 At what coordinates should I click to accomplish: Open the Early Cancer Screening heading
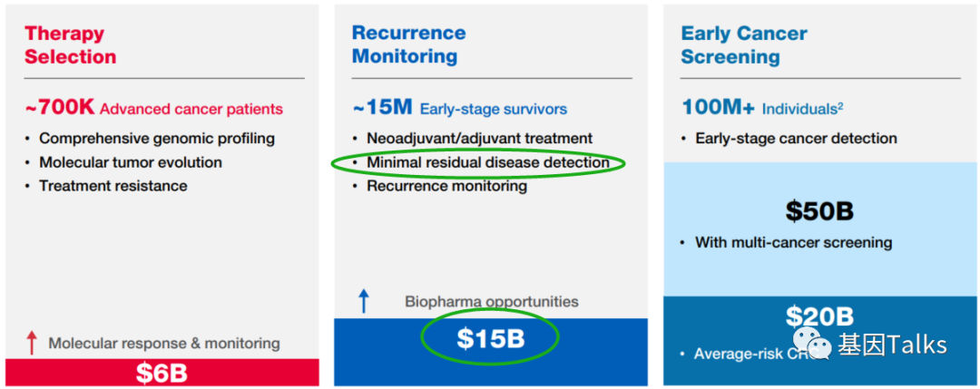(x=743, y=45)
